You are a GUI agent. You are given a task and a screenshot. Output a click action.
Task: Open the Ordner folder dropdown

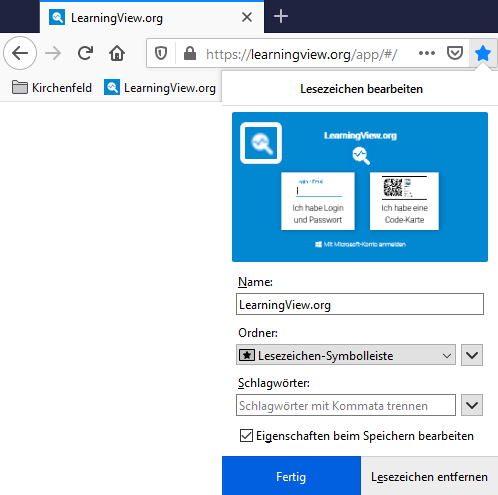click(x=346, y=355)
